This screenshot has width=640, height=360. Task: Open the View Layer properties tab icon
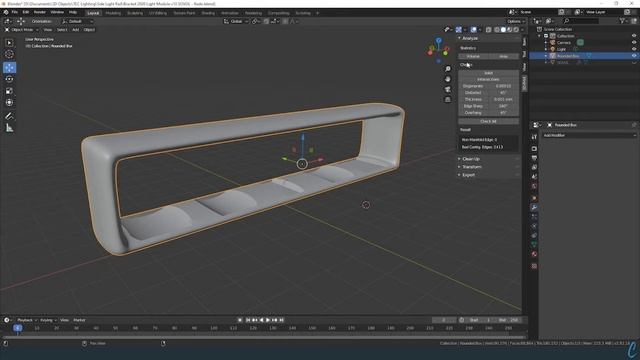pyautogui.click(x=534, y=167)
